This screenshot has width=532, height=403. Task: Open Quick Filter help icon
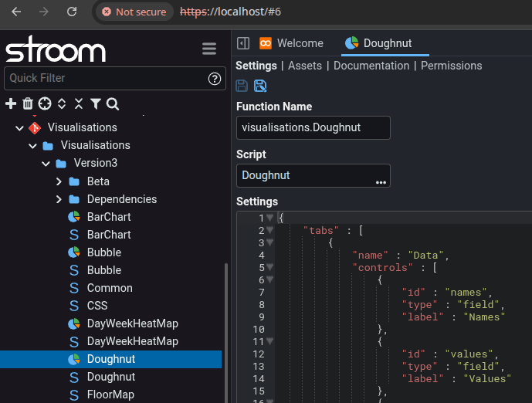click(x=215, y=79)
